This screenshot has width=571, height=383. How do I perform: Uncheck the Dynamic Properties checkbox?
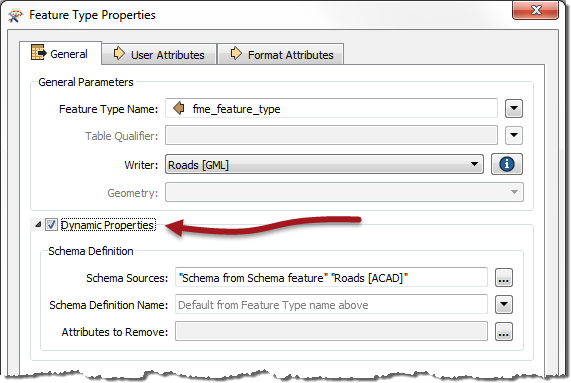51,225
